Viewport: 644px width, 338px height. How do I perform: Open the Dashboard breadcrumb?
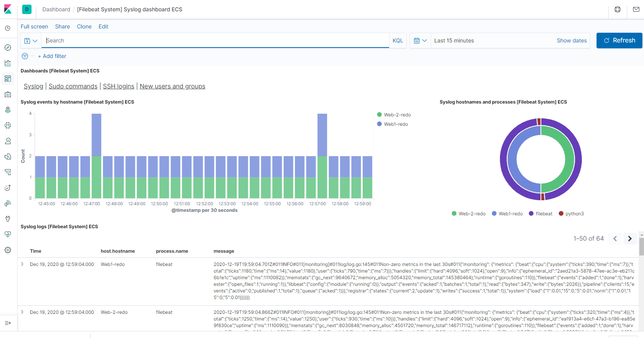(56, 9)
